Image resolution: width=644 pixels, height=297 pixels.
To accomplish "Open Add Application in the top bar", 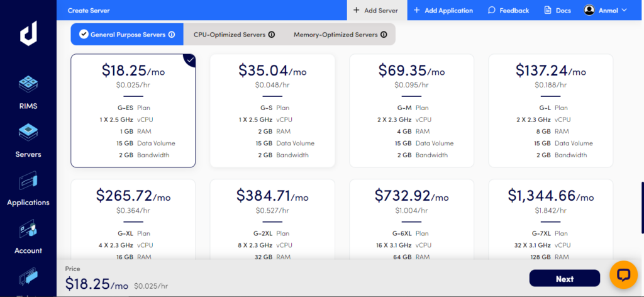I will pyautogui.click(x=443, y=10).
